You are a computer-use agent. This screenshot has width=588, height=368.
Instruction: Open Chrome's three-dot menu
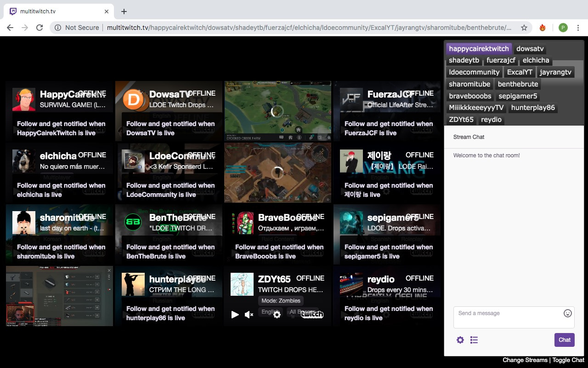(x=578, y=28)
